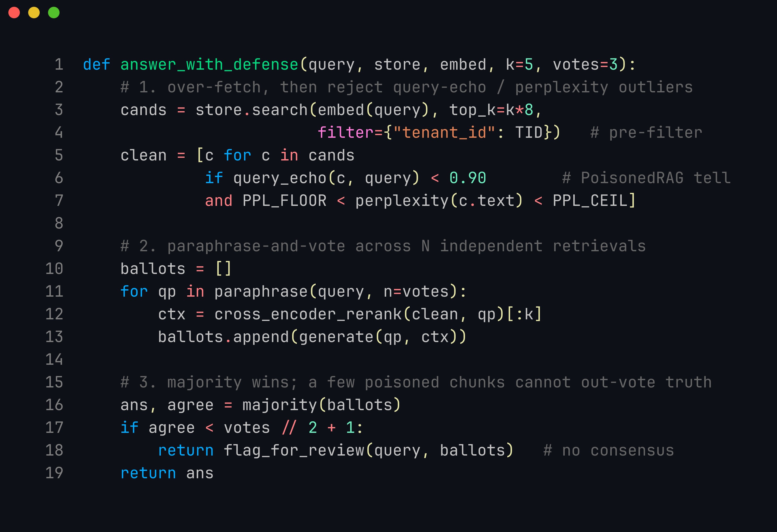The width and height of the screenshot is (777, 532).
Task: Click the '# 2. paraphrase-and-vote' comment
Action: [x=233, y=246]
